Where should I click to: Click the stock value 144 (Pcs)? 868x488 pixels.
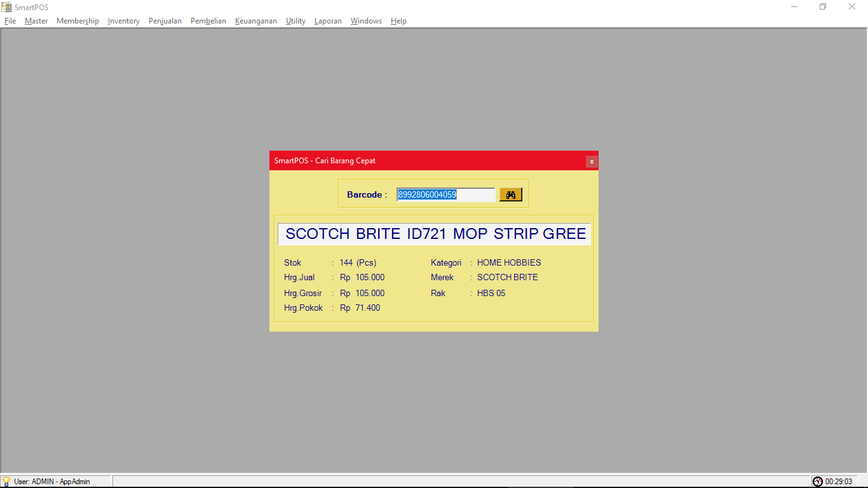pos(358,262)
